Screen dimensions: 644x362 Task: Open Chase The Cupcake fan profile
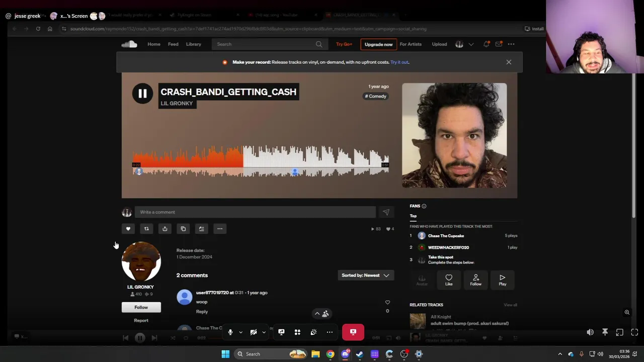(446, 236)
